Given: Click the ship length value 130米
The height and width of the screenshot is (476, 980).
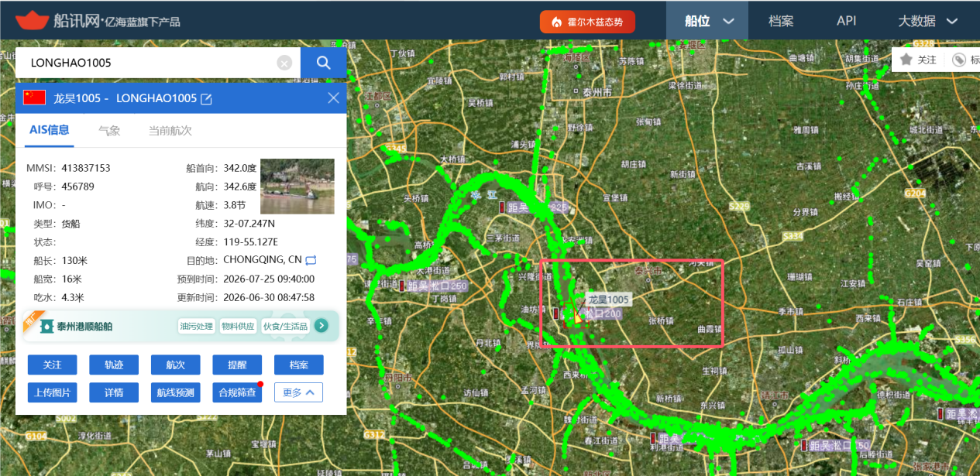Looking at the screenshot, I should point(74,260).
